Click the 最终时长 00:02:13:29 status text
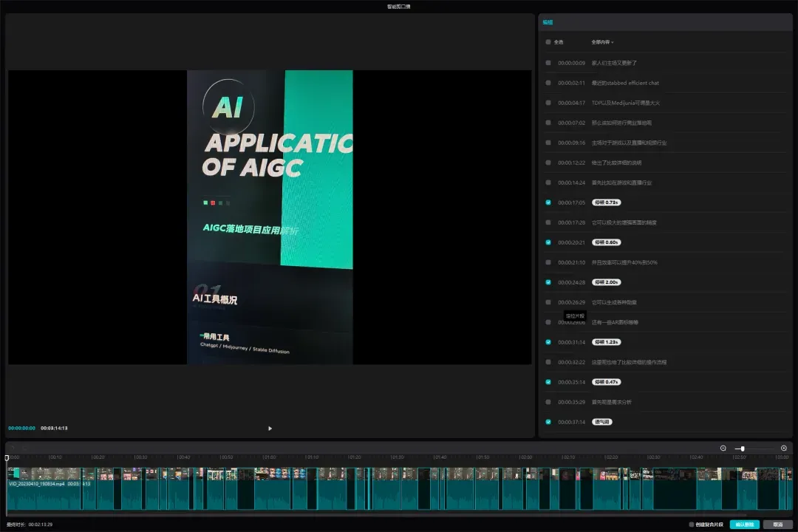Viewport: 798px width, 532px height. point(30,525)
